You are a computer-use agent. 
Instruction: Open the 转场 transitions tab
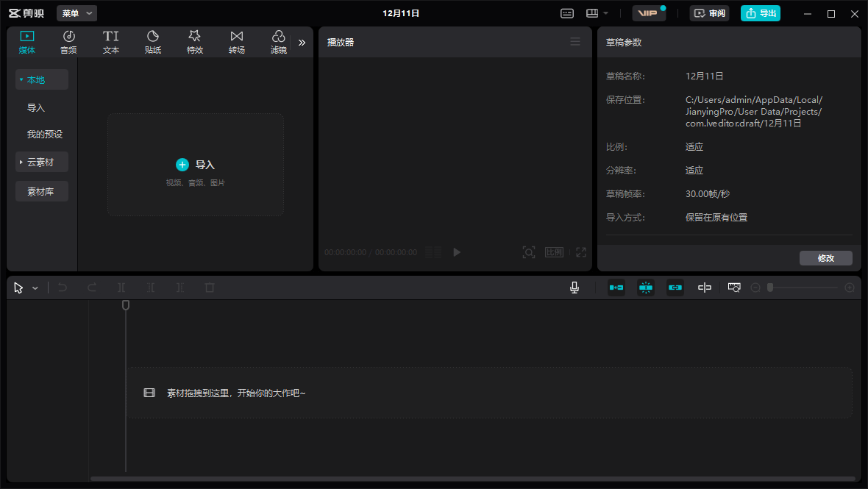[x=237, y=42]
